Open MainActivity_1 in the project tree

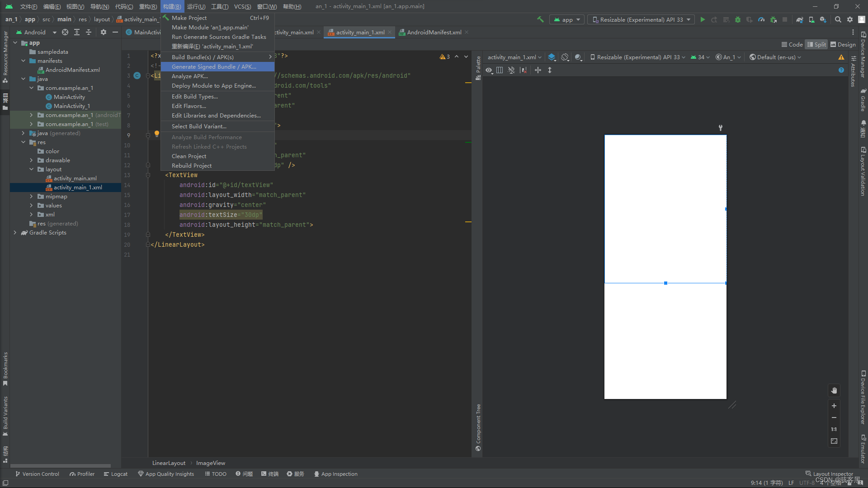pos(71,106)
